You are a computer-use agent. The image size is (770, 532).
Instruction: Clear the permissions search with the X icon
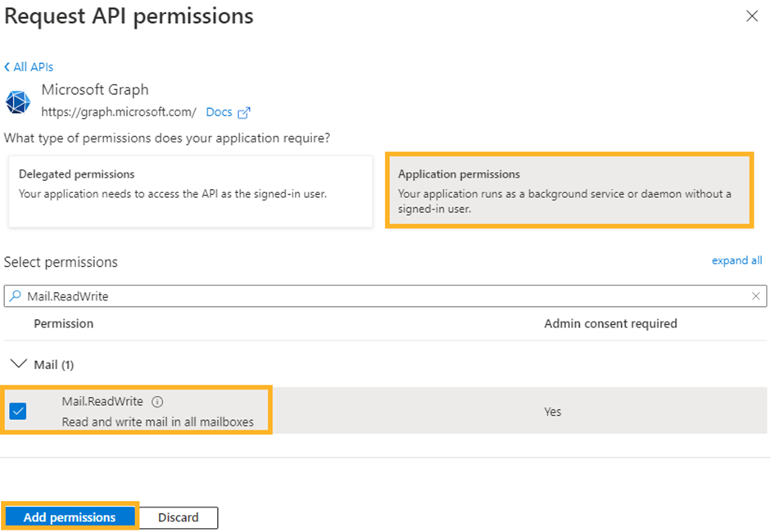(x=756, y=296)
